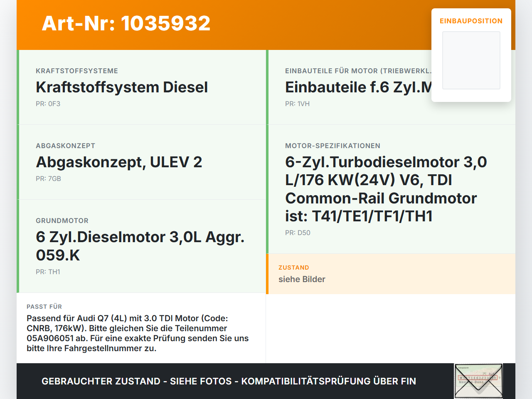This screenshot has height=399, width=532.
Task: Click the PR: TH1 code
Action: [x=48, y=272]
